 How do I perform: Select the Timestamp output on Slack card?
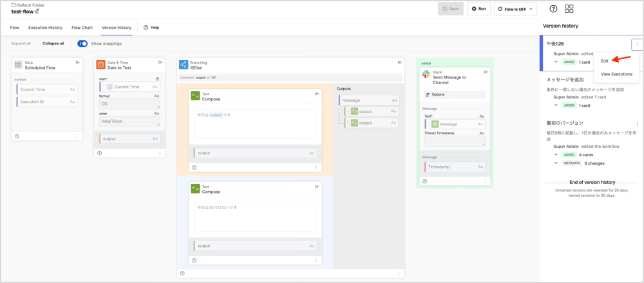click(455, 167)
